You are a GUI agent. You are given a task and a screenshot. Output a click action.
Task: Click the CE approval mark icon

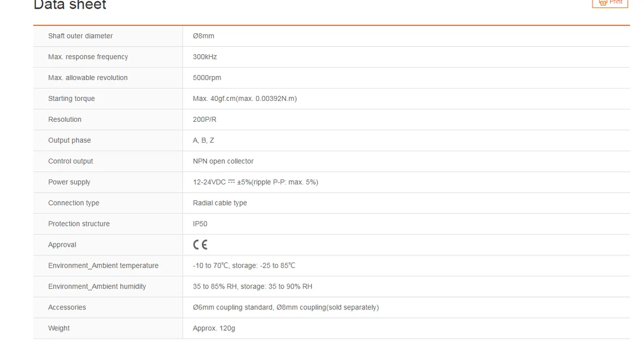pyautogui.click(x=200, y=245)
